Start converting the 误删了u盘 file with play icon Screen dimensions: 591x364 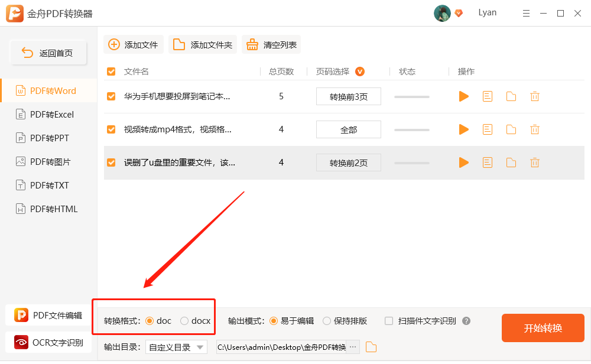pyautogui.click(x=463, y=162)
